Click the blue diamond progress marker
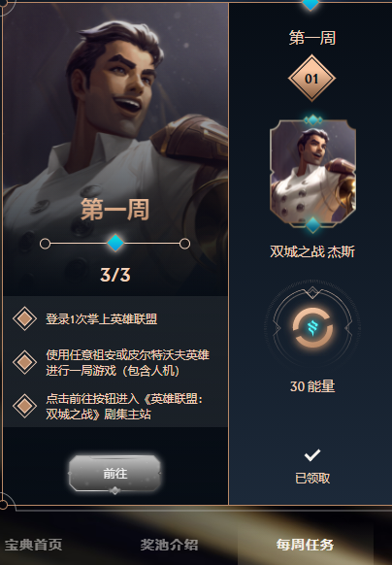Viewport: 392px width, 565px height. (115, 244)
